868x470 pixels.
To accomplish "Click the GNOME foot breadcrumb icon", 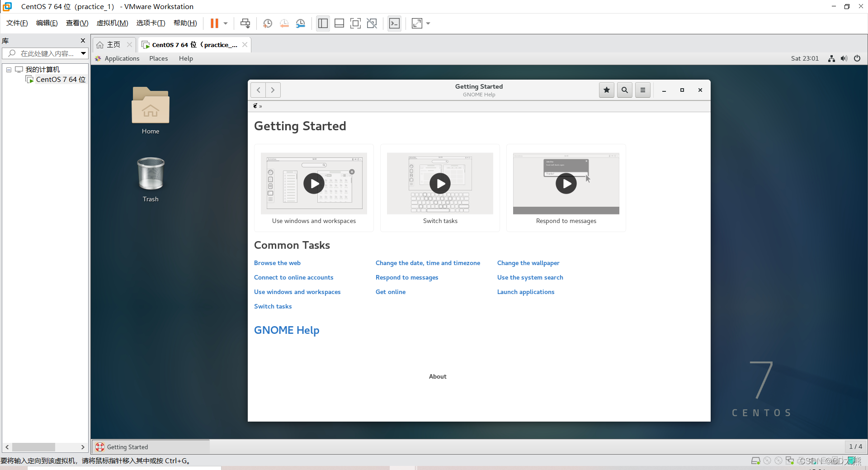I will [255, 106].
